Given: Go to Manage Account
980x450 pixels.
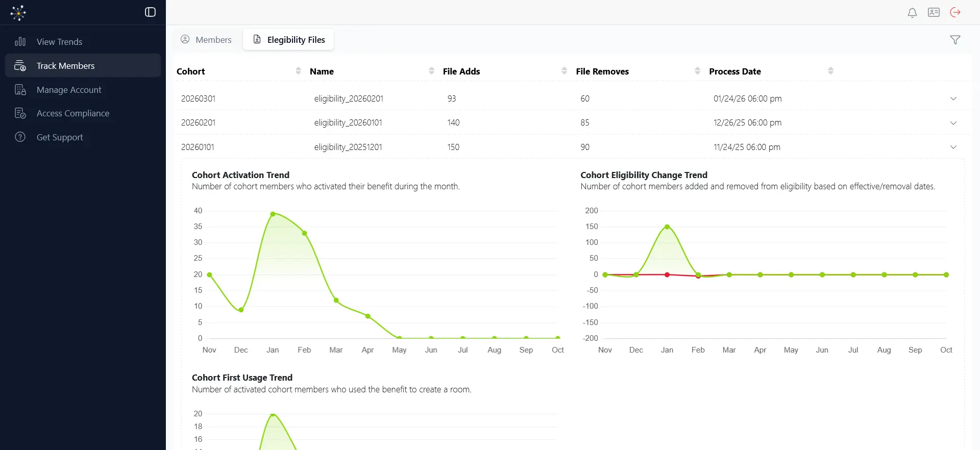Looking at the screenshot, I should pos(83,90).
